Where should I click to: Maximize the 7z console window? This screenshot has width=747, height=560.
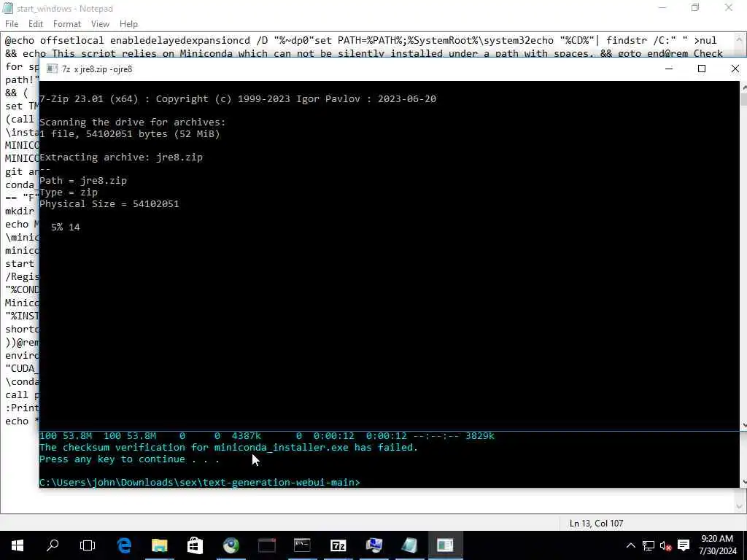click(702, 69)
